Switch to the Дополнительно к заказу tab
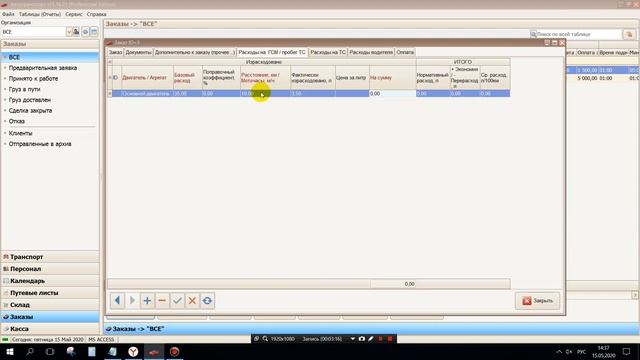Image resolution: width=640 pixels, height=360 pixels. (x=195, y=52)
